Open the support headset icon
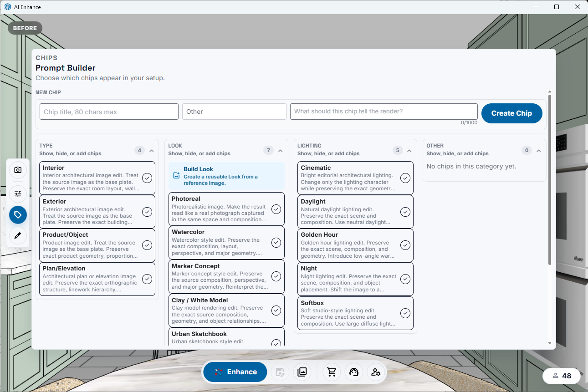 point(354,372)
